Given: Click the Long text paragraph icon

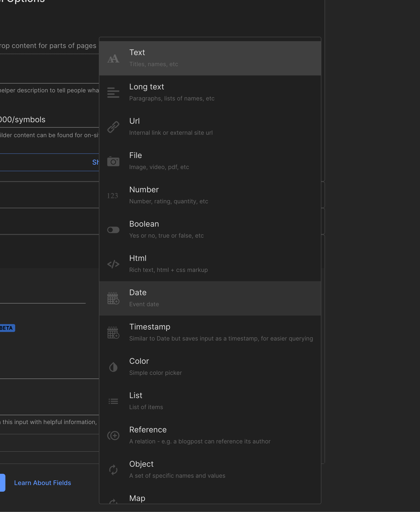Looking at the screenshot, I should coord(113,93).
